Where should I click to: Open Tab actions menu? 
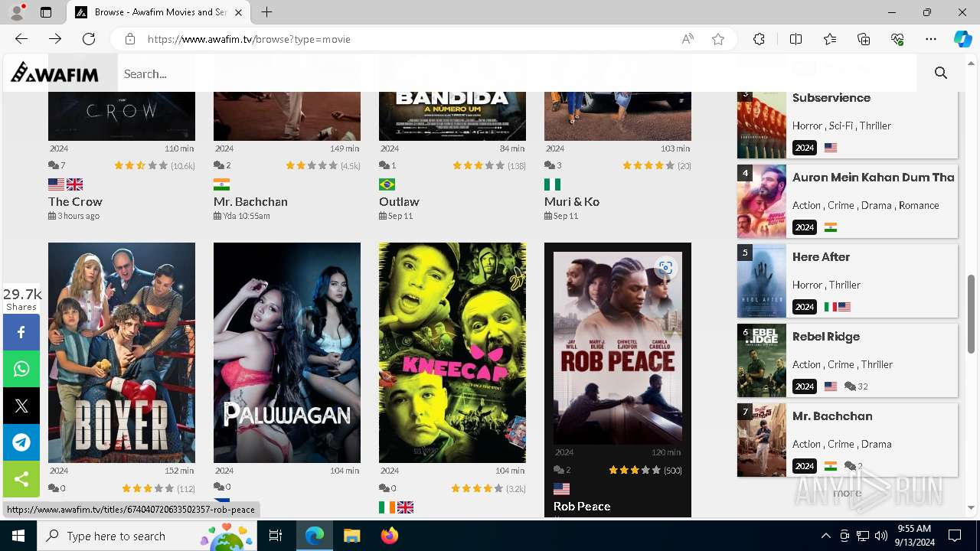pyautogui.click(x=46, y=12)
